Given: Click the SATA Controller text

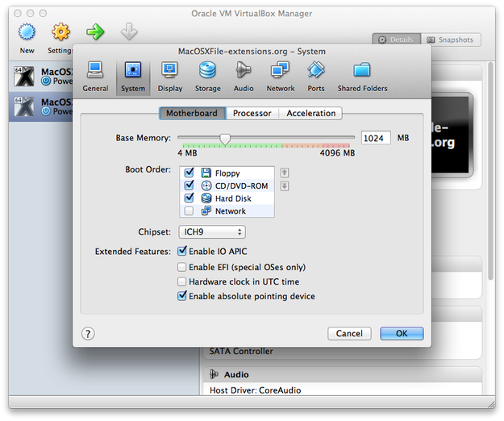Looking at the screenshot, I should 241,352.
